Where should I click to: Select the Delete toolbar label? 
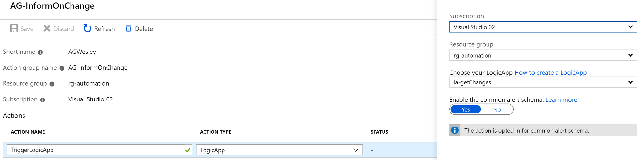tap(144, 29)
